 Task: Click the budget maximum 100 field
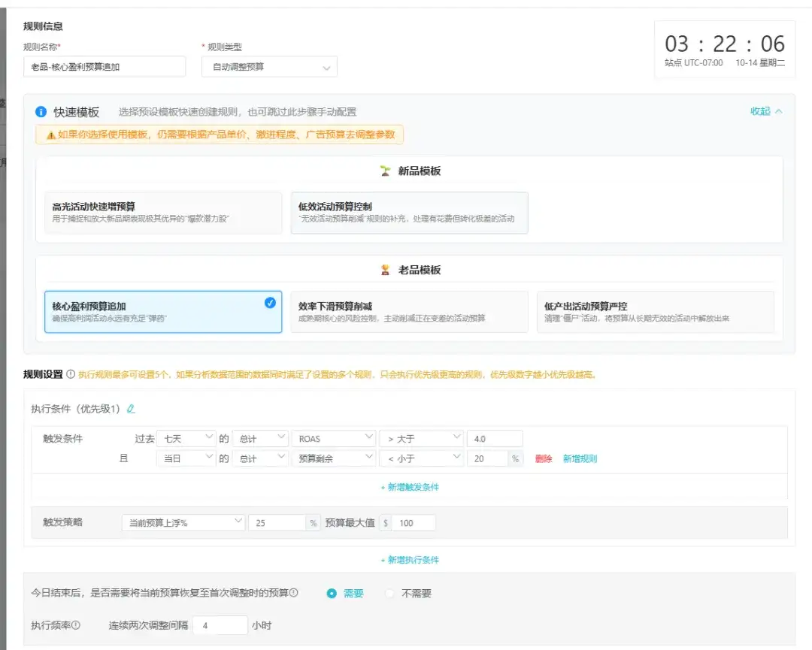point(414,523)
